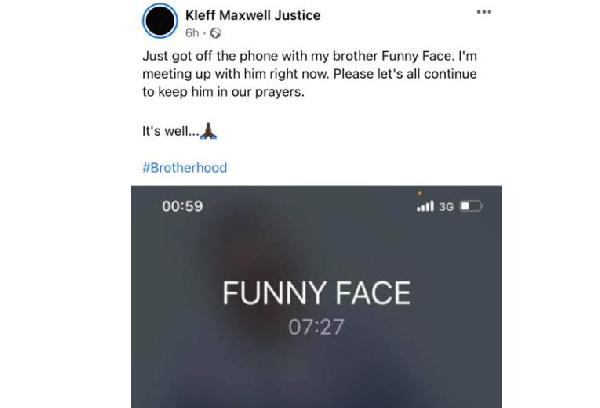Click the 00:59 status bar clock
This screenshot has height=408, width=600.
[183, 206]
